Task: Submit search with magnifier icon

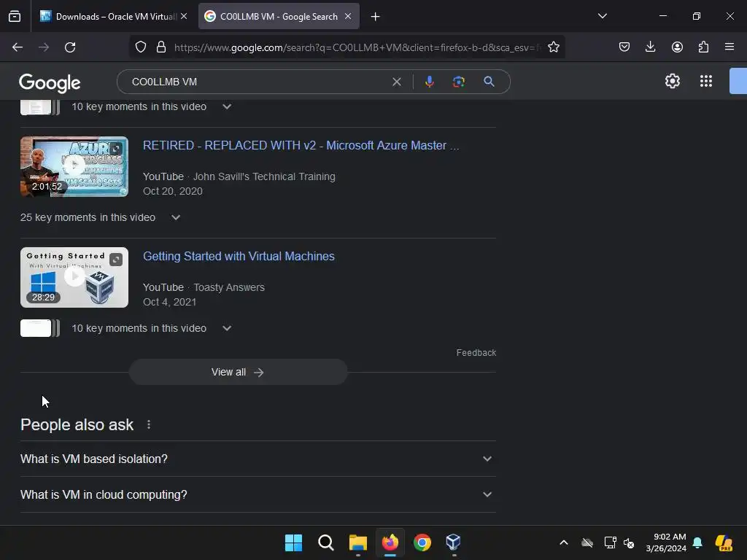Action: (x=489, y=82)
